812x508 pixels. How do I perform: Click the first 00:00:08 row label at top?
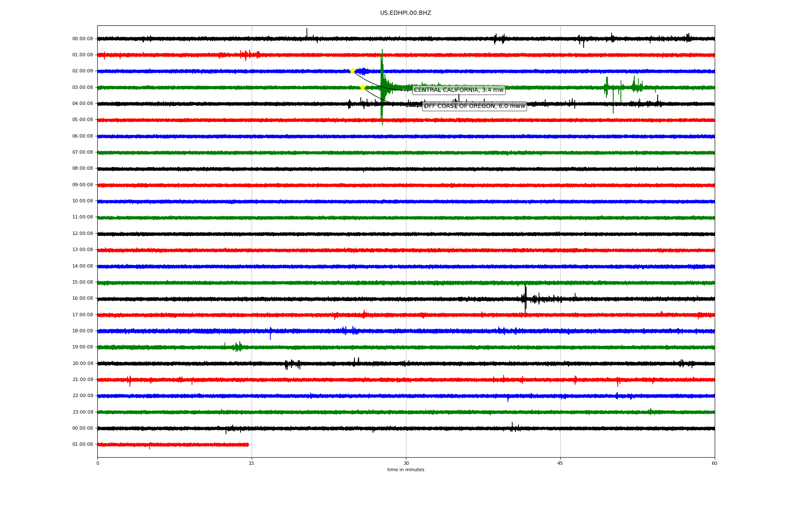[x=82, y=39]
